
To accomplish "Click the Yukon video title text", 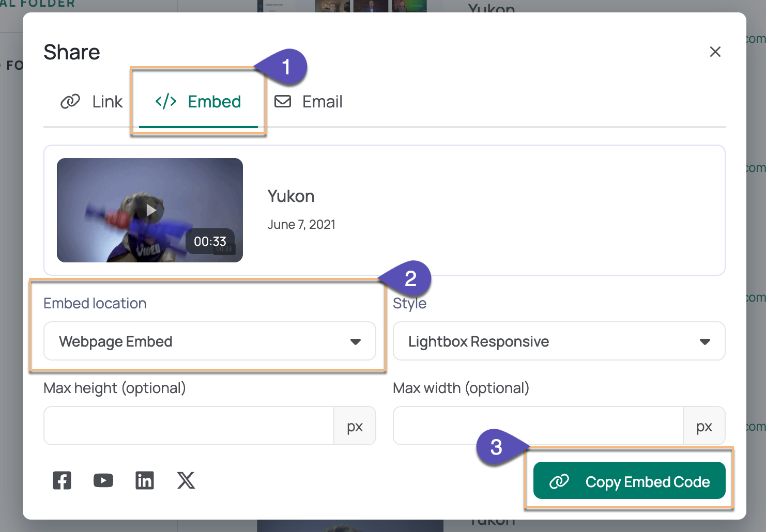I will tap(291, 196).
